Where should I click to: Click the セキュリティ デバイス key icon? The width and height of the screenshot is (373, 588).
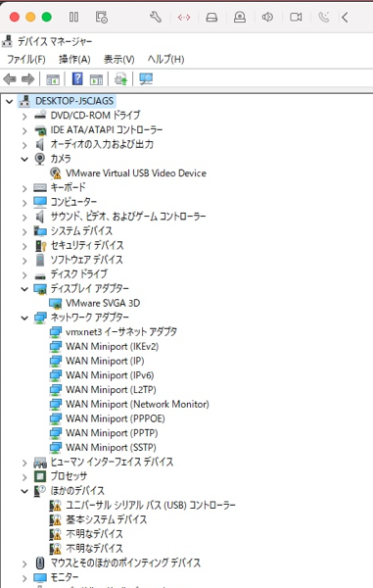40,246
